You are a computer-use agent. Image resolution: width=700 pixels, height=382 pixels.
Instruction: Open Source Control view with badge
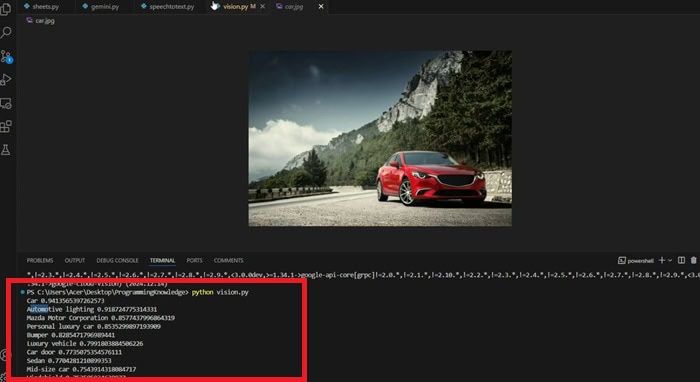[6, 56]
